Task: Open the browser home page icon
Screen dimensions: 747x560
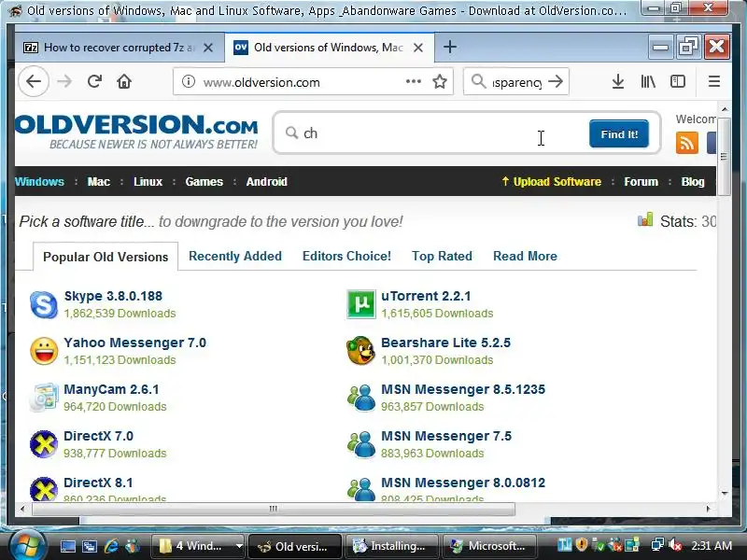Action: (x=124, y=81)
